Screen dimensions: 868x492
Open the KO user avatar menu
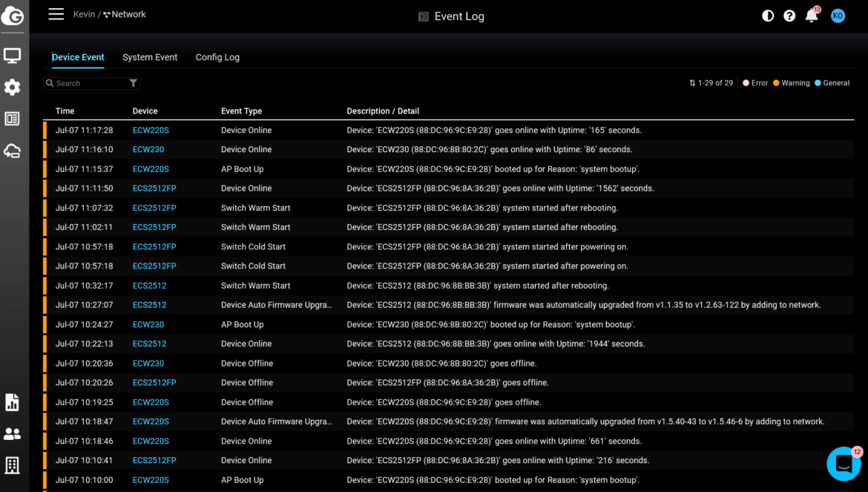(x=838, y=16)
